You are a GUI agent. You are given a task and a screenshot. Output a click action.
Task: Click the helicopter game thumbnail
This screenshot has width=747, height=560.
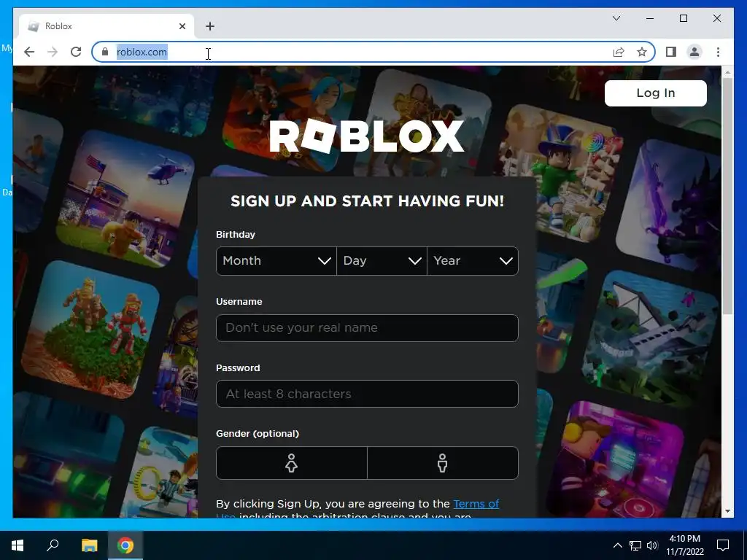(125, 198)
